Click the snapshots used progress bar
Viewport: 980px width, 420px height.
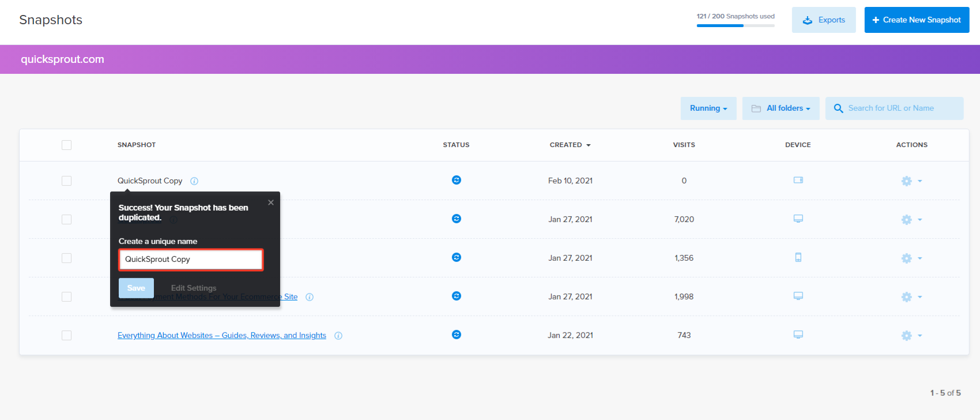[736, 25]
